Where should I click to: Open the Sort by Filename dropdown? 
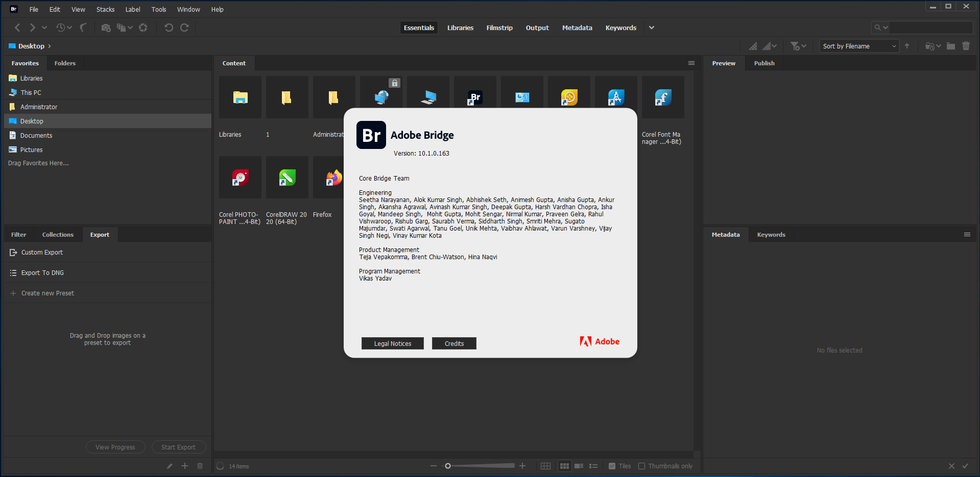point(859,46)
